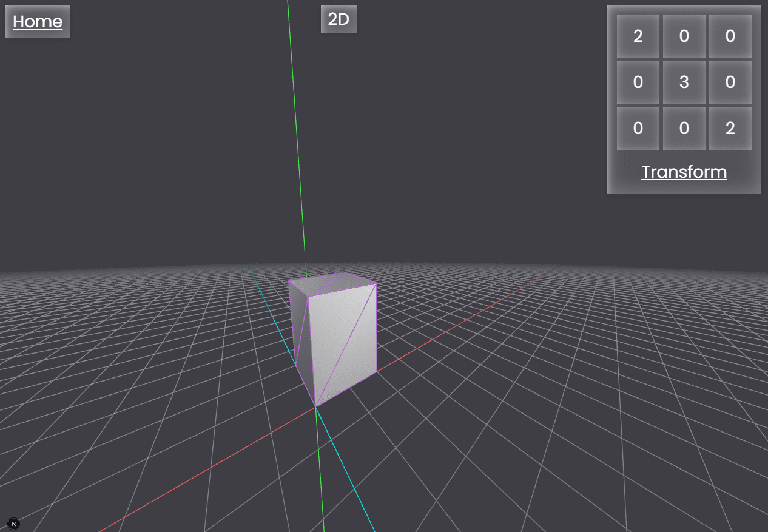Select matrix entry row 3 column 1
This screenshot has width=768, height=532.
(638, 129)
